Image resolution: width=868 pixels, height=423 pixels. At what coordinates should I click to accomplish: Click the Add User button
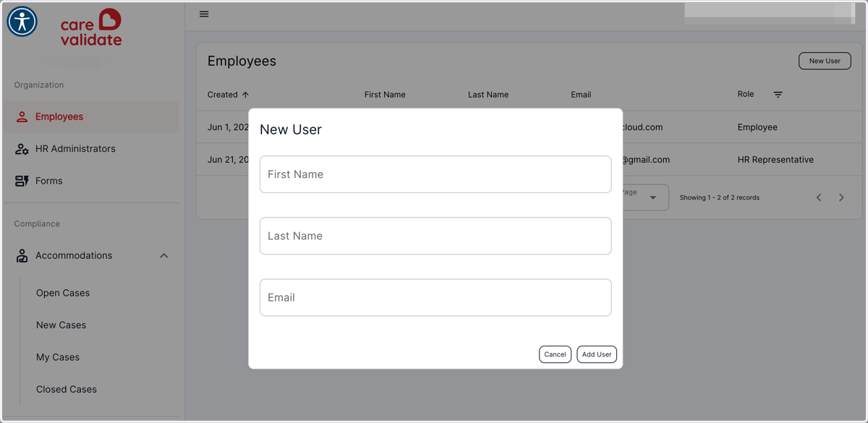click(597, 354)
